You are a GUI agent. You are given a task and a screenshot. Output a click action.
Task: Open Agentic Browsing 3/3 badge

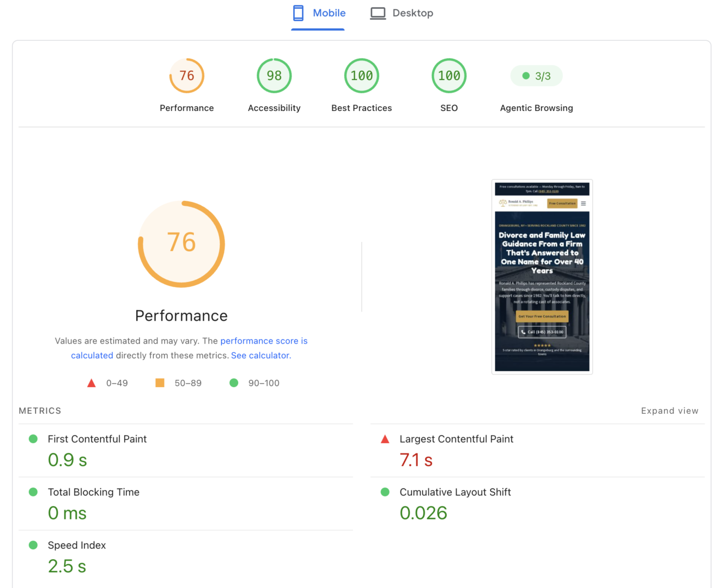[x=536, y=76]
